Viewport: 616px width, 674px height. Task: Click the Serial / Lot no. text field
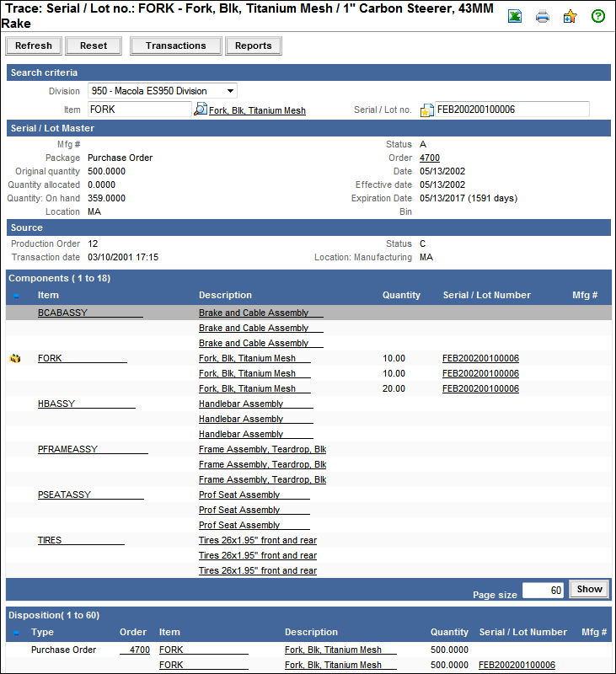click(512, 110)
